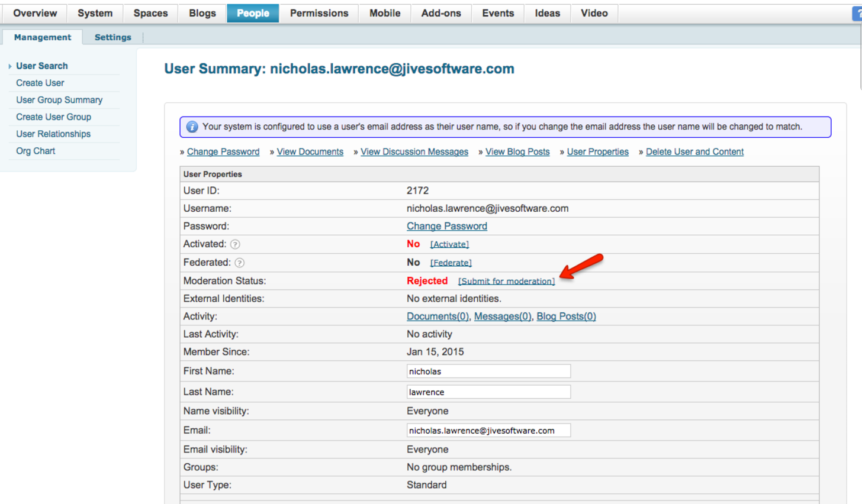Viewport: 862px width, 504px height.
Task: Click the Delete User and Content link
Action: pos(694,152)
